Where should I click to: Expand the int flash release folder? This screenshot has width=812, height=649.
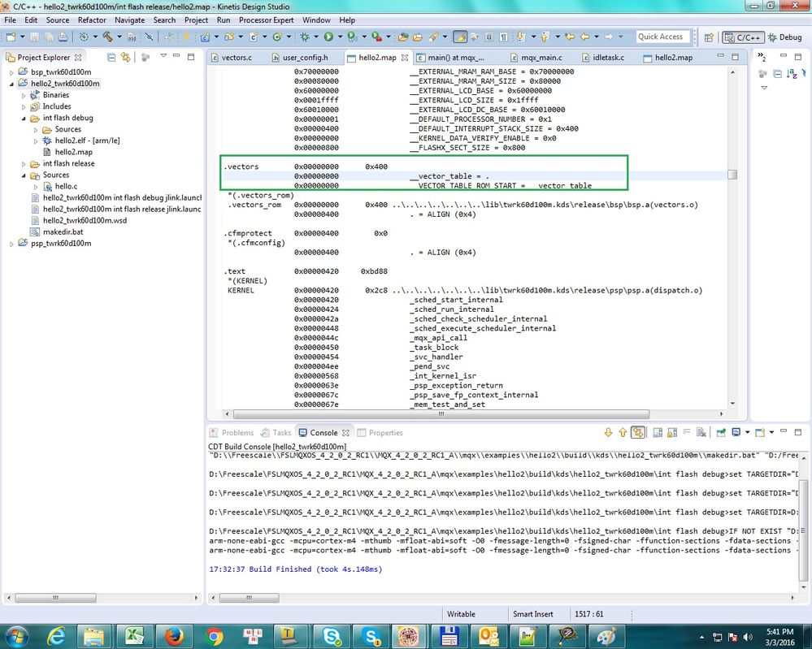coord(24,163)
